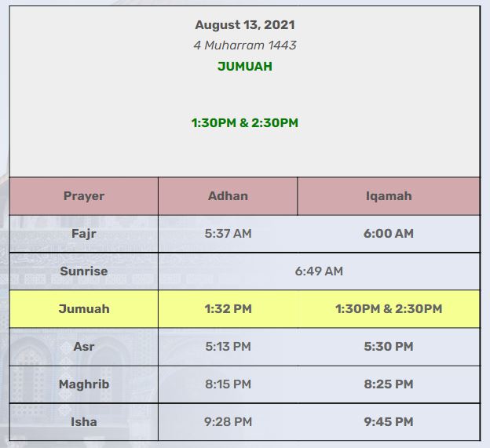
Task: Click the sunrise time 6:49 AM
Action: 319,271
